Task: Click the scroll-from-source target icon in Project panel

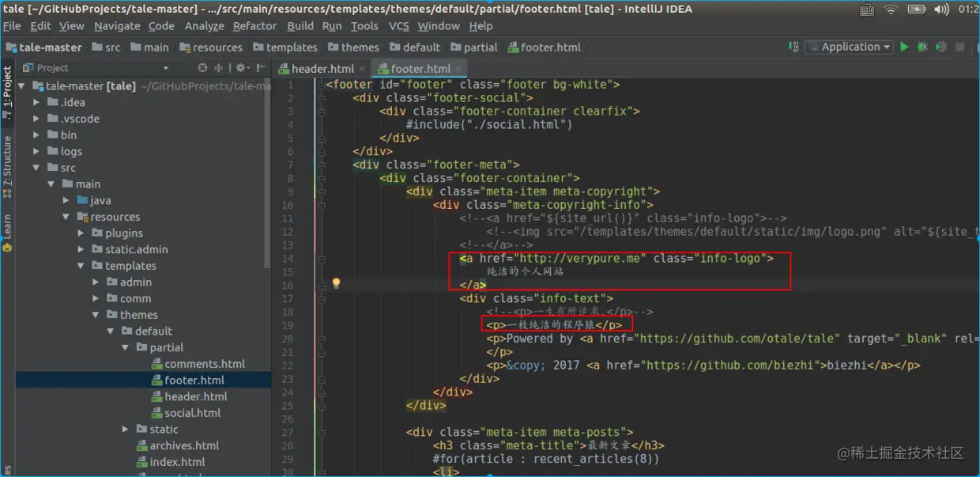Action: [203, 68]
